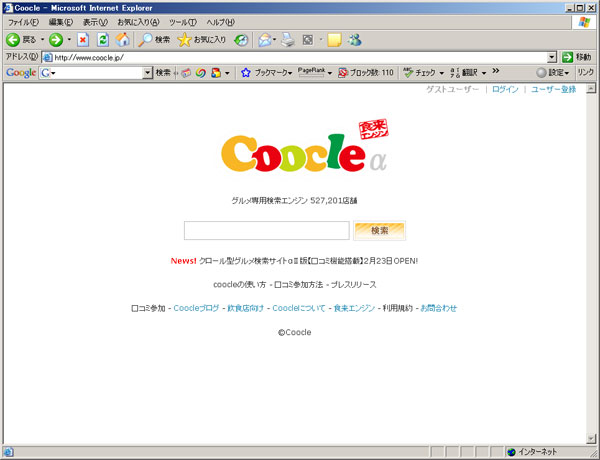Viewport: 600px width, 460px height.
Task: Refresh the page with the Refresh icon
Action: [103, 40]
